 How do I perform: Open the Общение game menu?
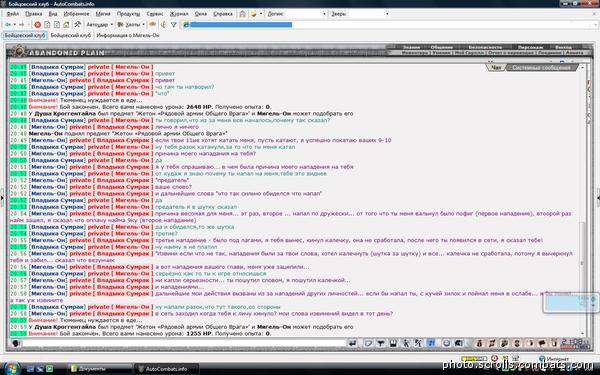(x=442, y=47)
